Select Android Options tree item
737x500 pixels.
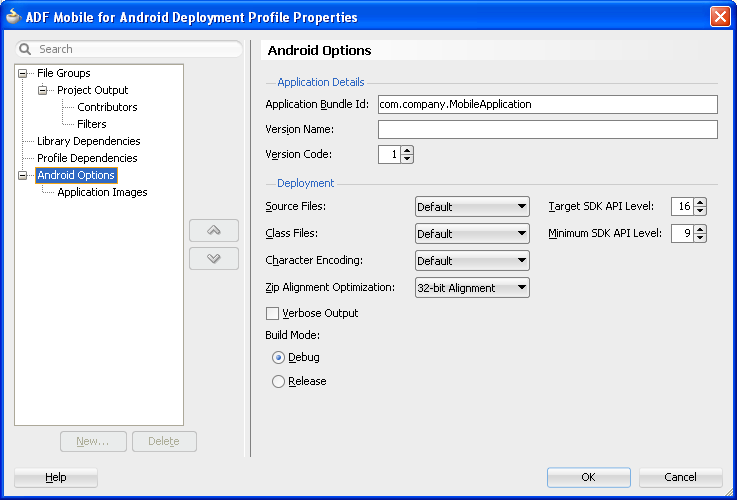click(x=76, y=175)
